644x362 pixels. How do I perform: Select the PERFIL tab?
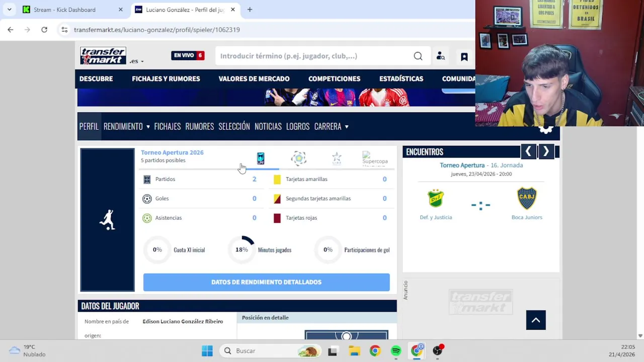[89, 126]
